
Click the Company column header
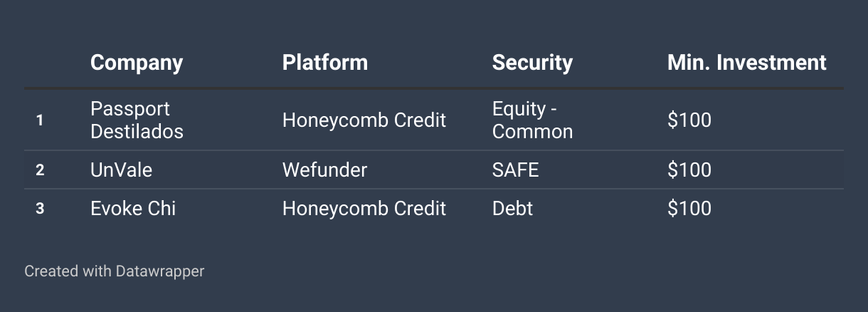137,63
